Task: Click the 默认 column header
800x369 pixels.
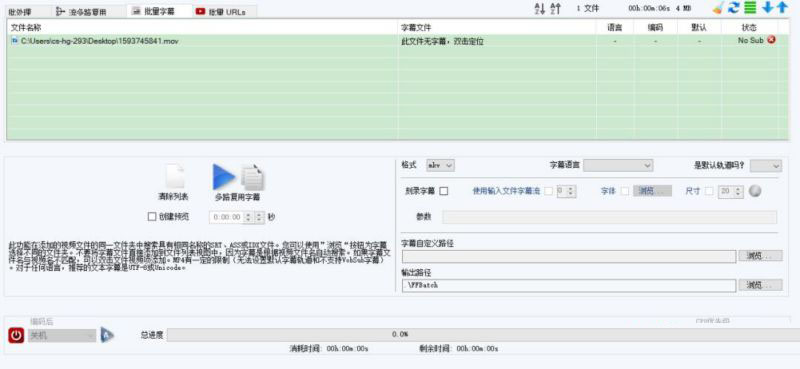Action: click(699, 28)
